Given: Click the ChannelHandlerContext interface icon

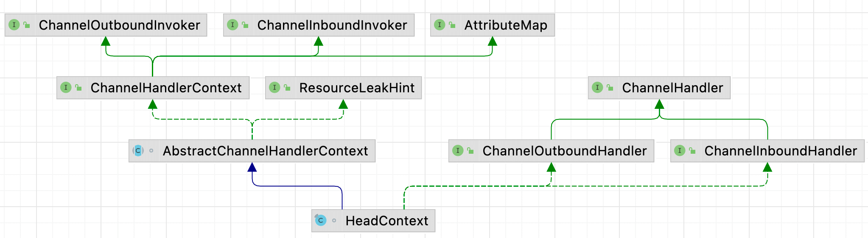Looking at the screenshot, I should pos(66,88).
